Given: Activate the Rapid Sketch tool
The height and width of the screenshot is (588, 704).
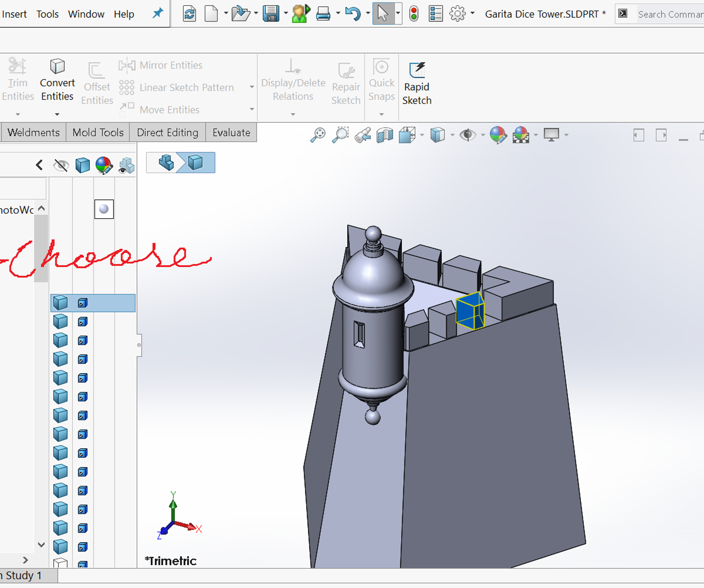Looking at the screenshot, I should point(417,84).
